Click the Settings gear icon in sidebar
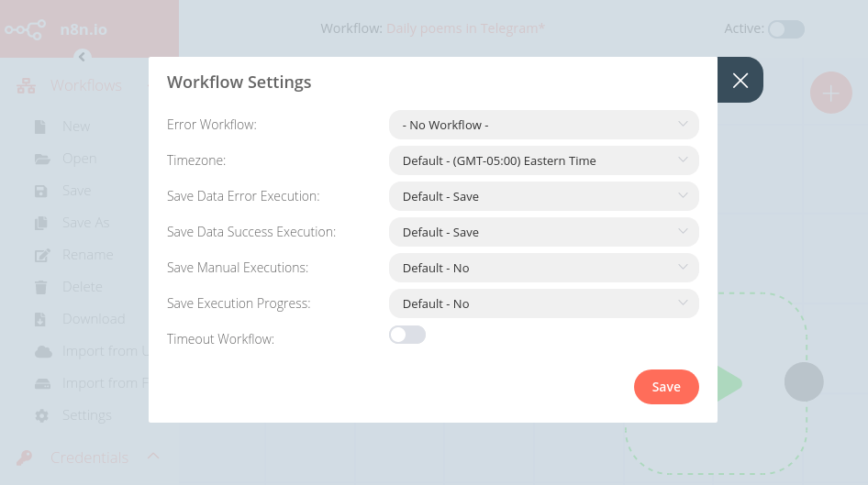This screenshot has height=485, width=868. click(x=41, y=415)
